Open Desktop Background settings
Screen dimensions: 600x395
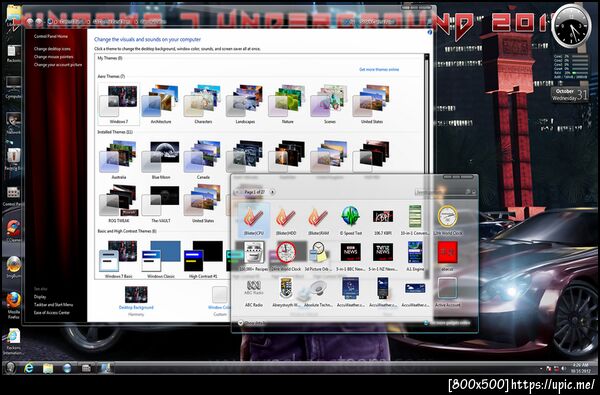pyautogui.click(x=136, y=300)
